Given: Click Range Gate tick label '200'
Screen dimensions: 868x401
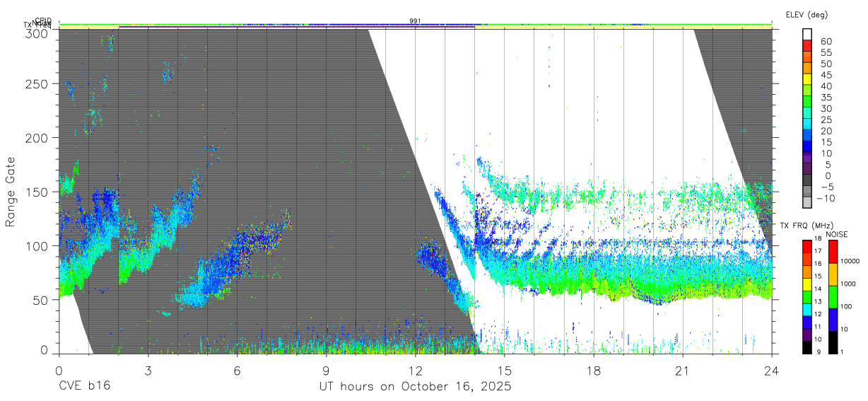Looking at the screenshot, I should pos(37,137).
